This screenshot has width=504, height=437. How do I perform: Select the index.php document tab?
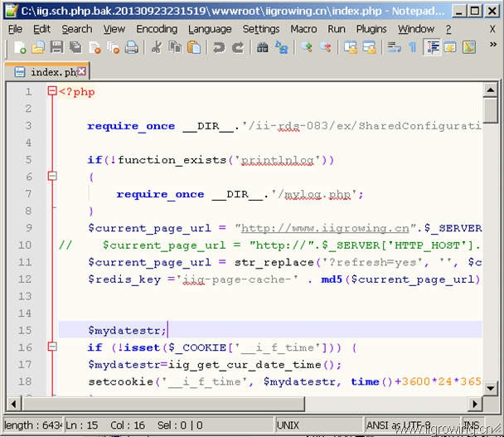46,71
